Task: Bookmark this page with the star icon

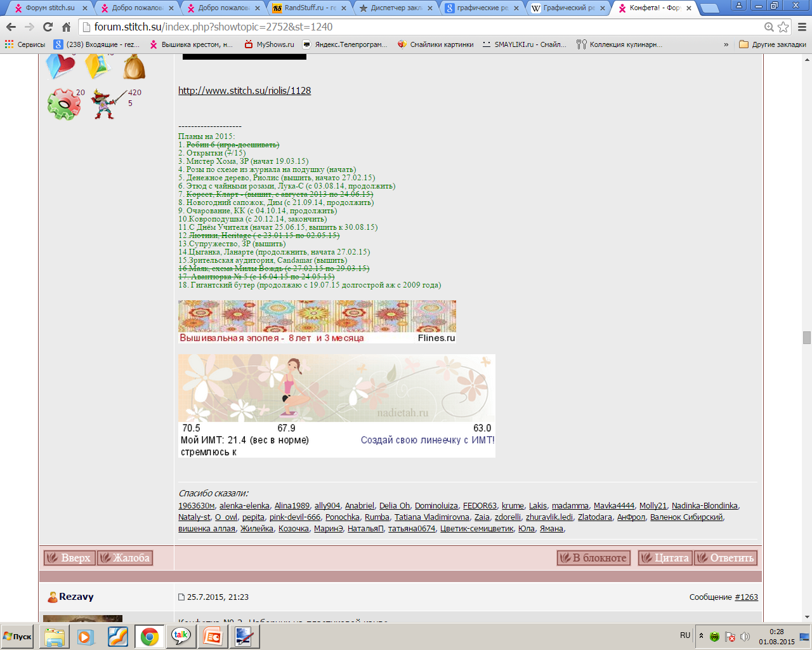Action: pyautogui.click(x=783, y=27)
